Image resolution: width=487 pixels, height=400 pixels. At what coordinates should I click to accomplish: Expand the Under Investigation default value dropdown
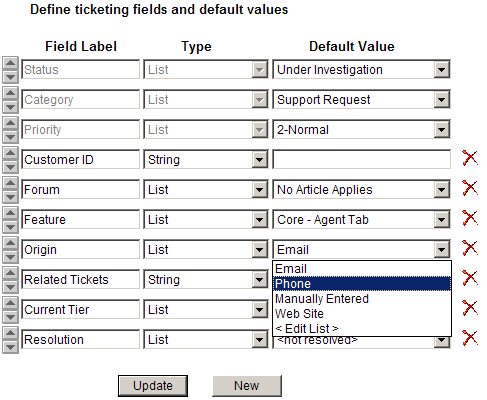coord(442,70)
